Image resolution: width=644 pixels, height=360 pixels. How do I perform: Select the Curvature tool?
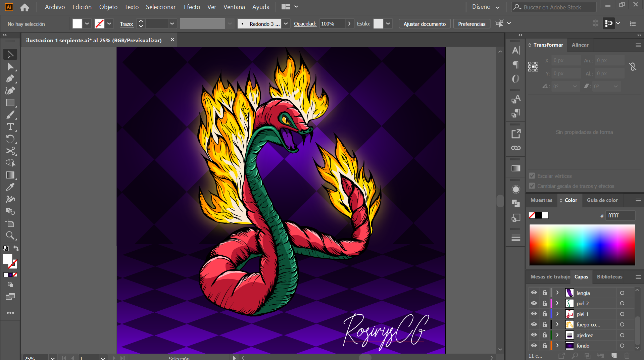(x=10, y=91)
